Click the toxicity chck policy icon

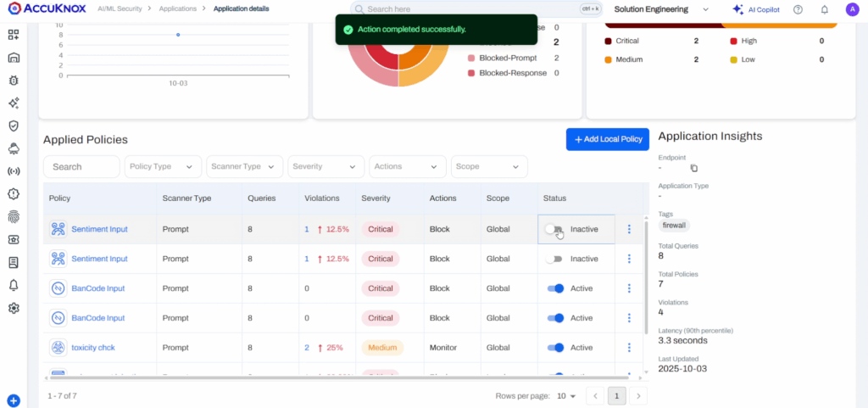click(58, 348)
